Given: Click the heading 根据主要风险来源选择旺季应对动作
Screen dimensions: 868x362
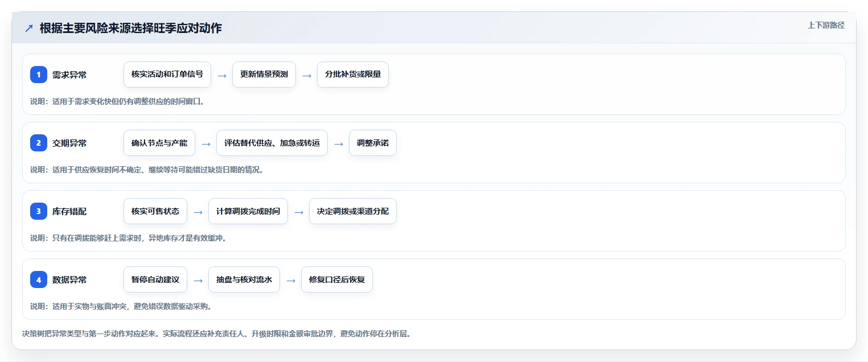Looking at the screenshot, I should tap(131, 28).
